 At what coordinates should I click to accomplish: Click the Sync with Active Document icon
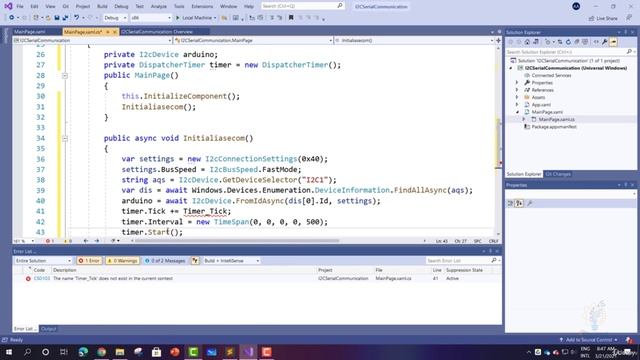coord(560,42)
